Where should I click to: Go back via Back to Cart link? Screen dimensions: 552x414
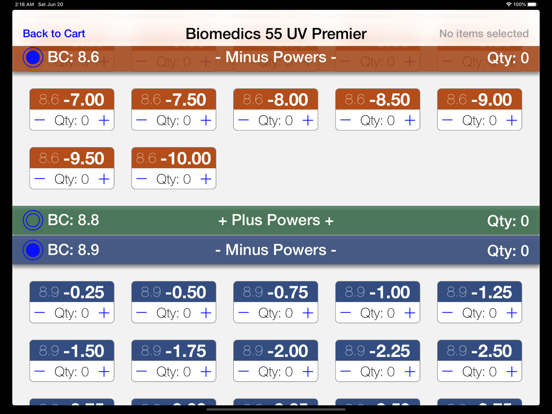point(54,33)
